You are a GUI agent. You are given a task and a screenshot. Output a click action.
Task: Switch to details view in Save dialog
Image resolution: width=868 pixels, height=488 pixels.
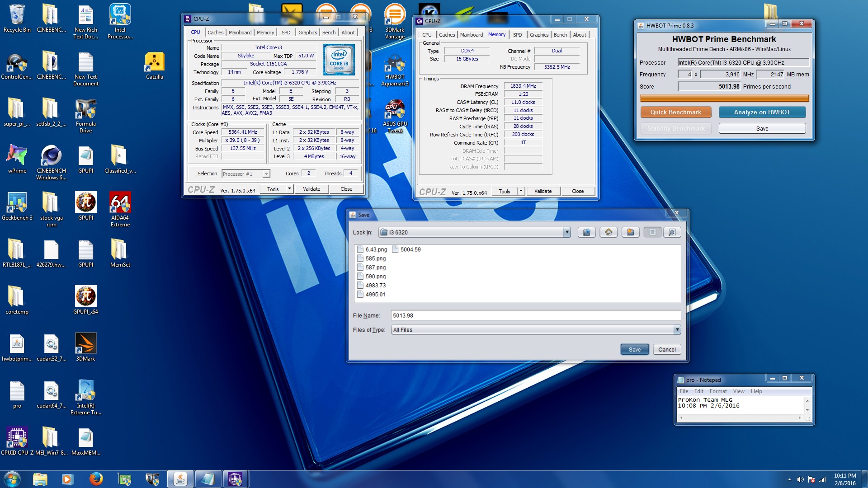[672, 232]
